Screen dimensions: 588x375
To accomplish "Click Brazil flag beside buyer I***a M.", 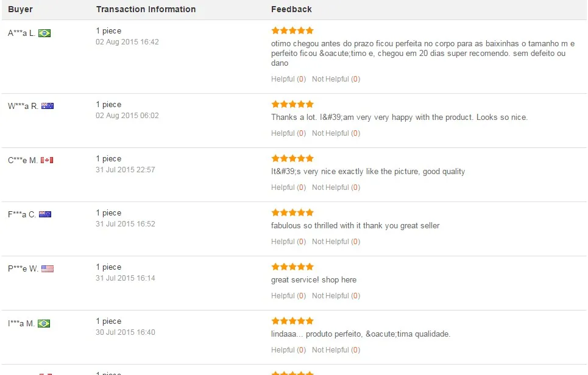I will (x=44, y=323).
